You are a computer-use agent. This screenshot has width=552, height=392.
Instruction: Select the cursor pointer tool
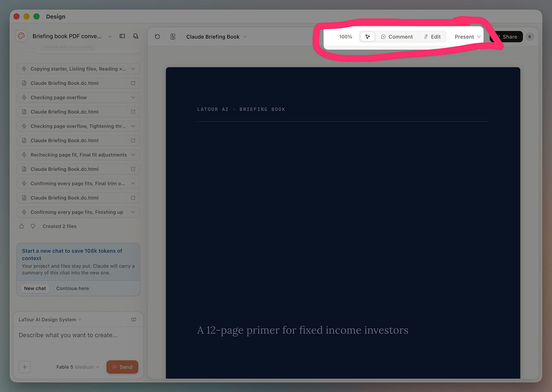point(367,37)
